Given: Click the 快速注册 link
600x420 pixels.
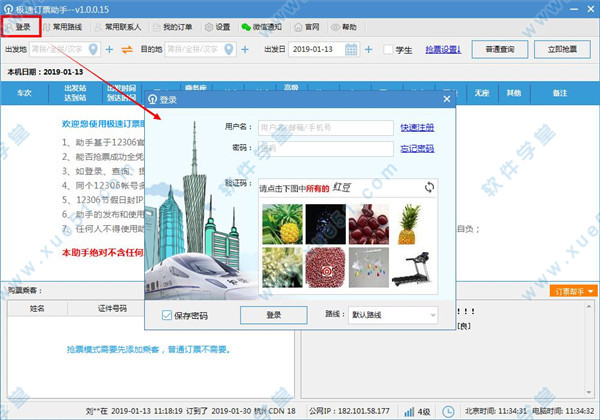Looking at the screenshot, I should [417, 128].
